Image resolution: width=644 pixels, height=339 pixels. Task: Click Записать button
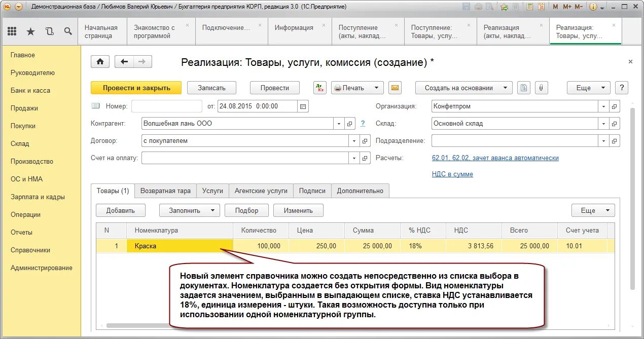pos(211,88)
